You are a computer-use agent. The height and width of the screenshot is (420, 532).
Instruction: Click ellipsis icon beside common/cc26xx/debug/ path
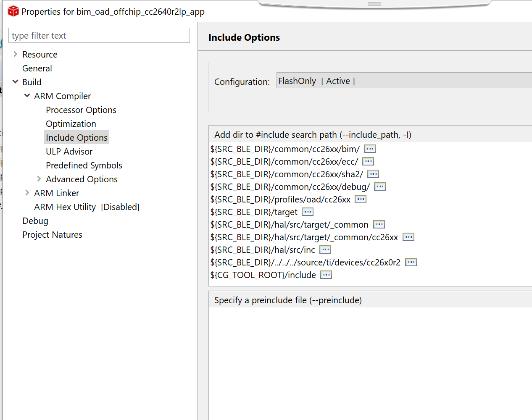click(380, 186)
